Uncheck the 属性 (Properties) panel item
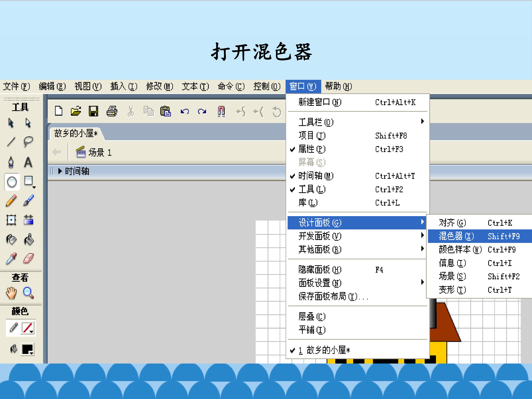The height and width of the screenshot is (399, 532). (x=312, y=149)
